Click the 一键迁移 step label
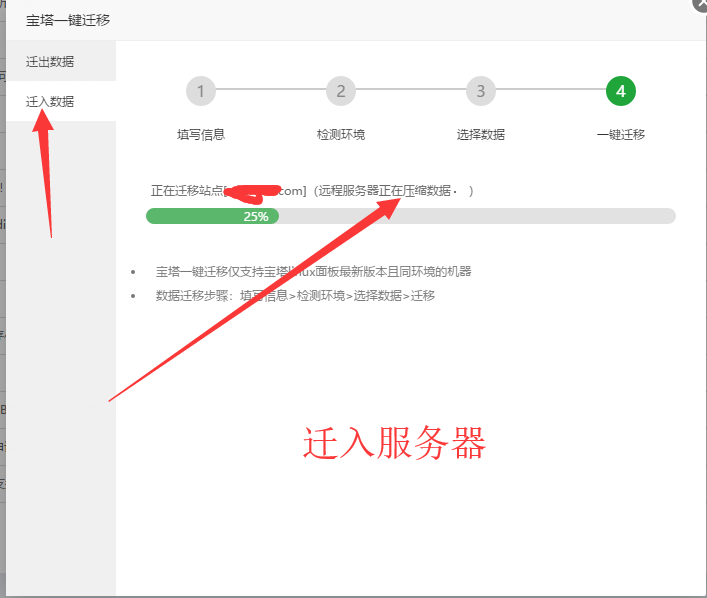 (621, 134)
